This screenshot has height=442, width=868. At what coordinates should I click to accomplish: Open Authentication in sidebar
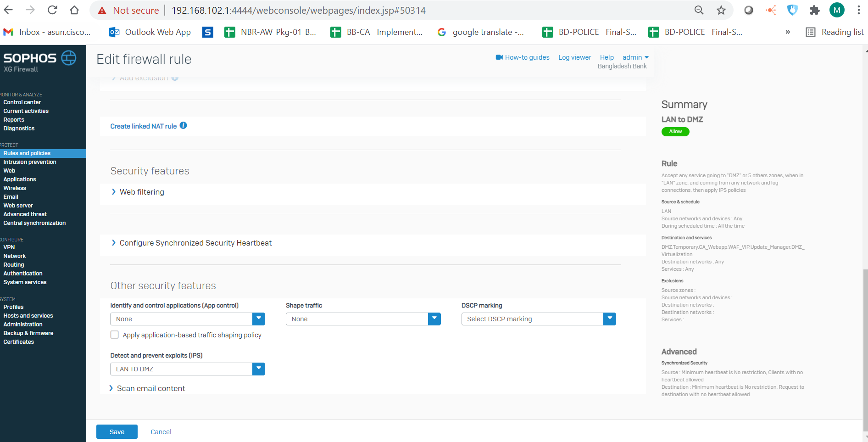point(23,274)
